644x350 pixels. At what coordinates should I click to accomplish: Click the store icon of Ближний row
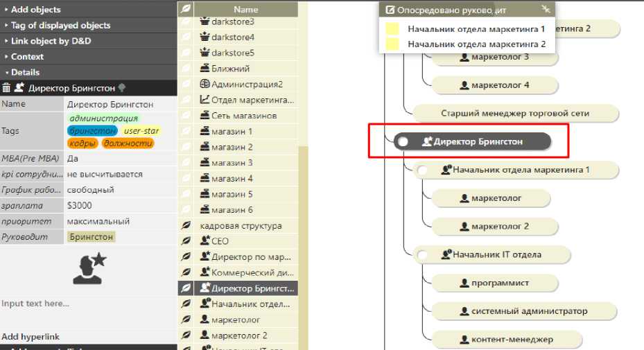coord(204,68)
